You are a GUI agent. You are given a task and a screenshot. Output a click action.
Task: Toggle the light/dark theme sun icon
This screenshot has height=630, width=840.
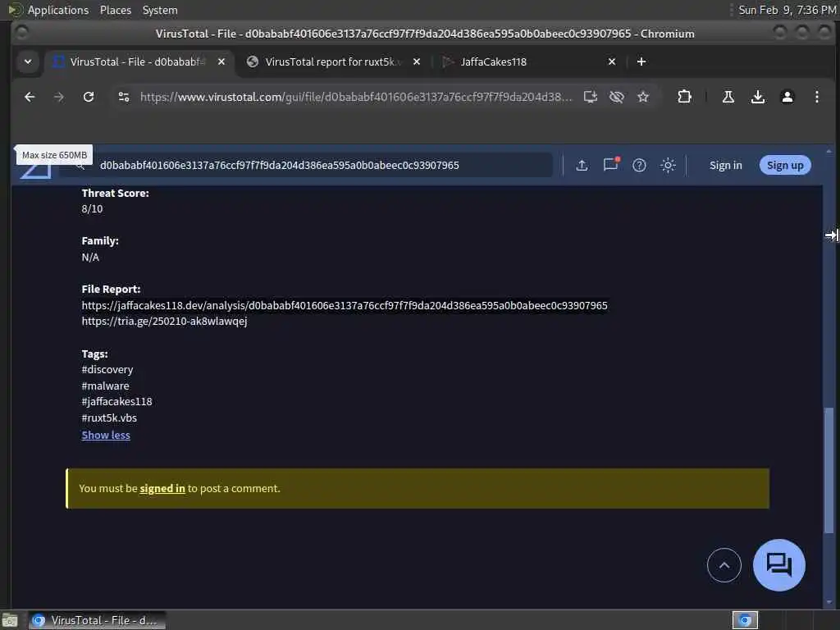tap(668, 165)
